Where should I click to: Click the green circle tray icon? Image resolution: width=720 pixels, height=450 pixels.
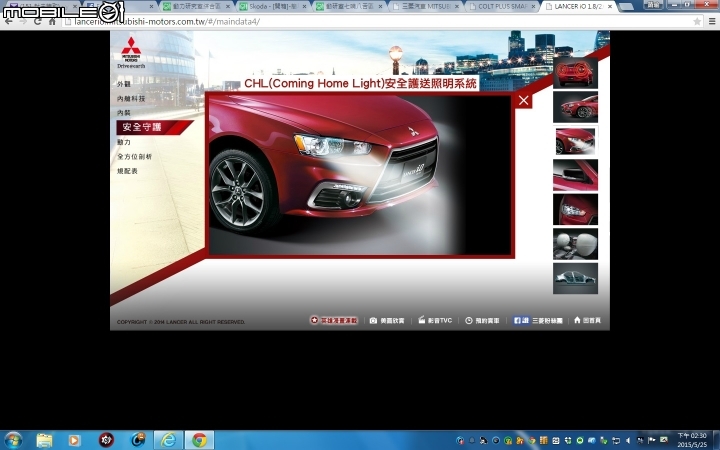[x=580, y=440]
